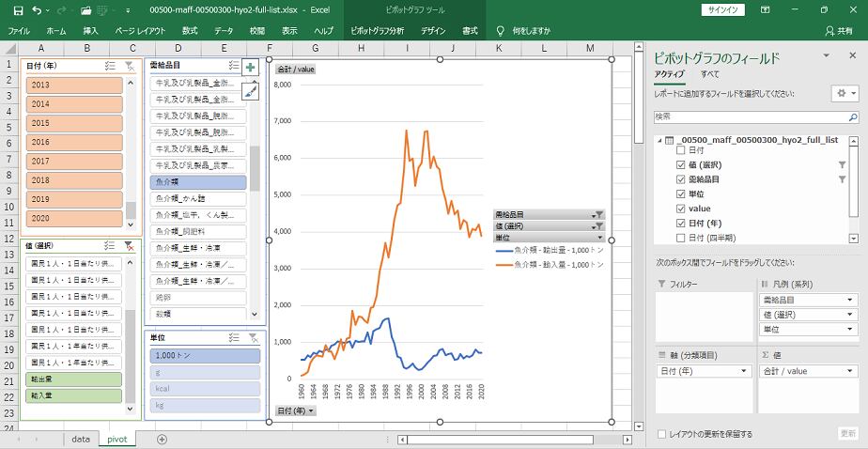Check the 日付 field checkbox
This screenshot has width=868, height=449.
click(681, 150)
